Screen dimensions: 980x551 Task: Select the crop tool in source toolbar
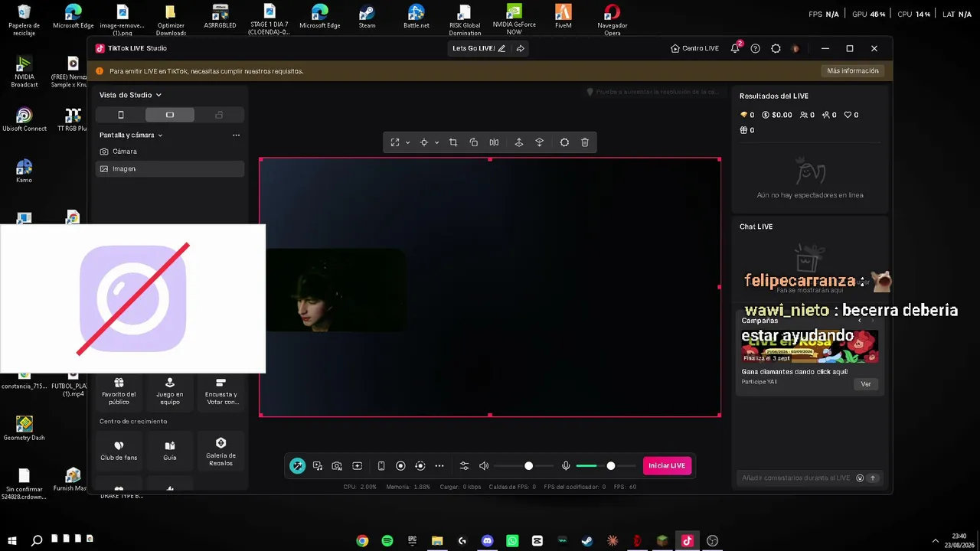pyautogui.click(x=453, y=142)
